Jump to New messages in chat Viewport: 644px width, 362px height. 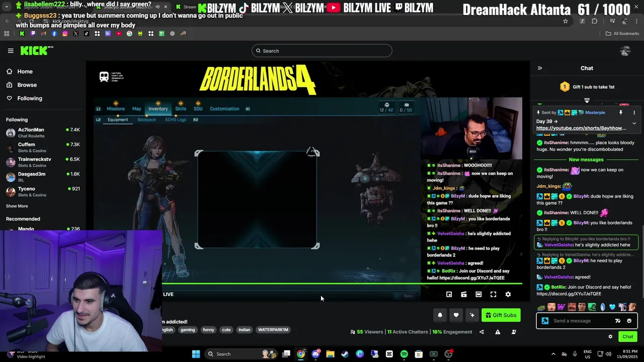[586, 160]
